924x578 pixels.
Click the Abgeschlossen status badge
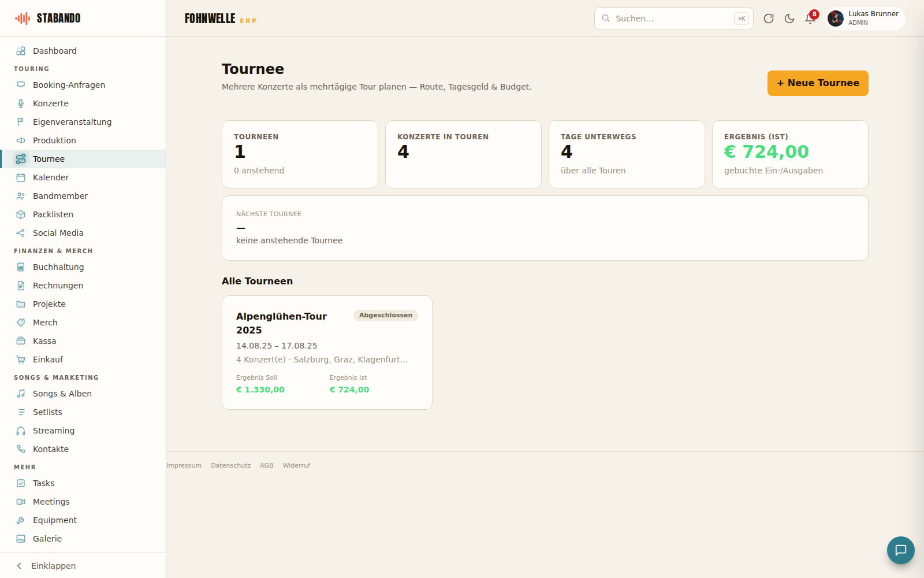386,316
